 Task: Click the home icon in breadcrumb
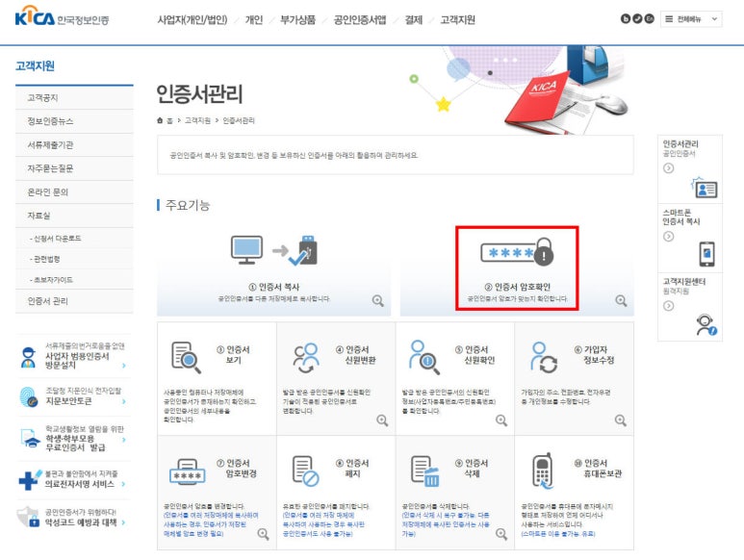pos(160,120)
